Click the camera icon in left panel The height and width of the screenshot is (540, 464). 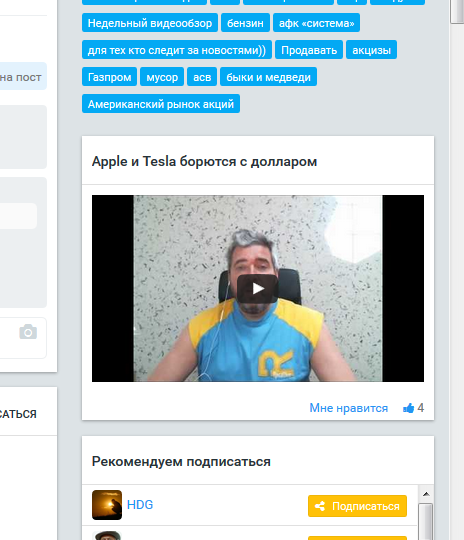[x=28, y=332]
